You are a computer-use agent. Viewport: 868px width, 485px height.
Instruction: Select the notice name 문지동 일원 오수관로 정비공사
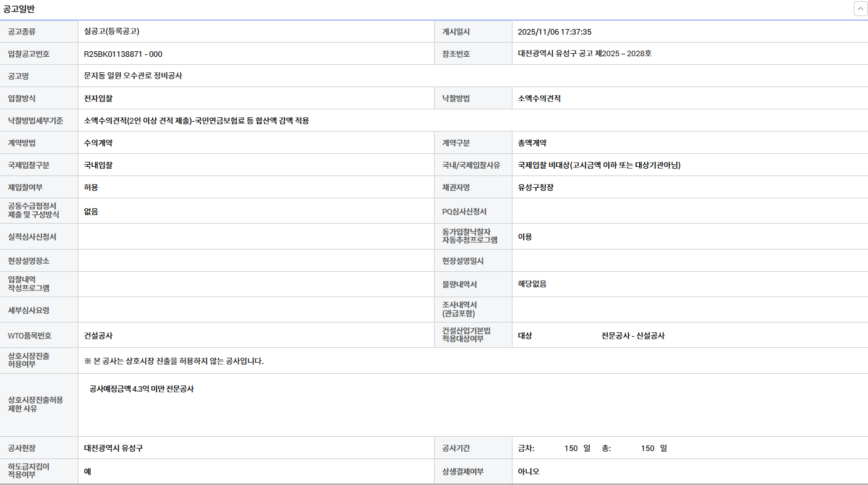[x=133, y=76]
